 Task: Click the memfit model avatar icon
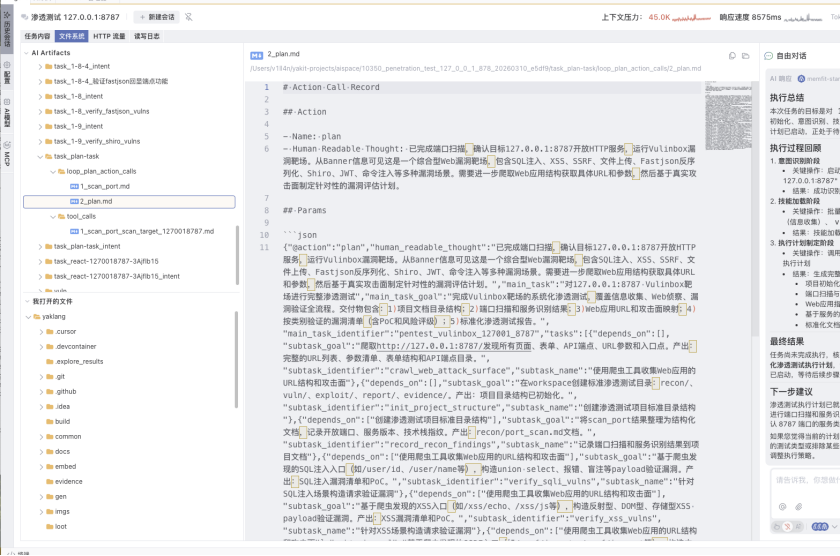click(801, 79)
